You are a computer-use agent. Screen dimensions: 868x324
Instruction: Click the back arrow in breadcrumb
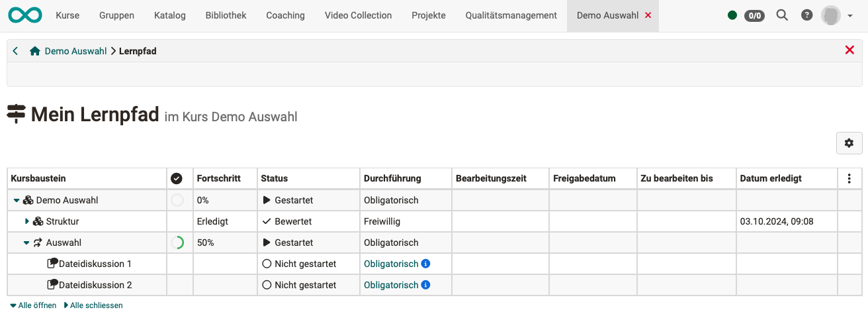(x=15, y=51)
